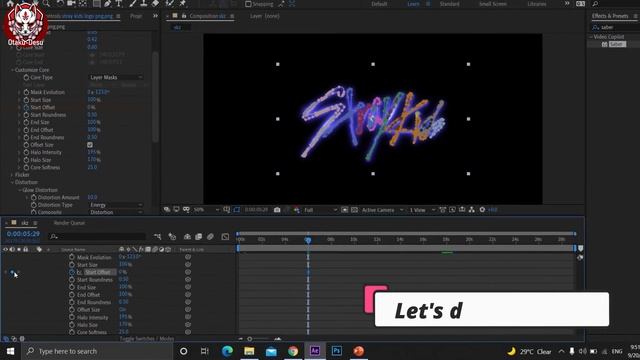The image size is (640, 360).
Task: Open the viewer magnification 50% dropdown
Action: point(206,210)
